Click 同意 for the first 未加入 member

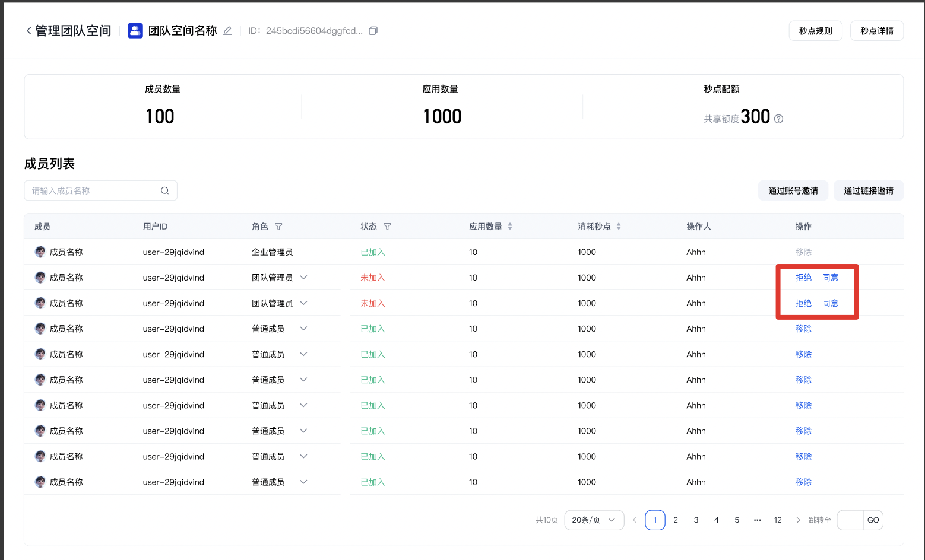830,278
